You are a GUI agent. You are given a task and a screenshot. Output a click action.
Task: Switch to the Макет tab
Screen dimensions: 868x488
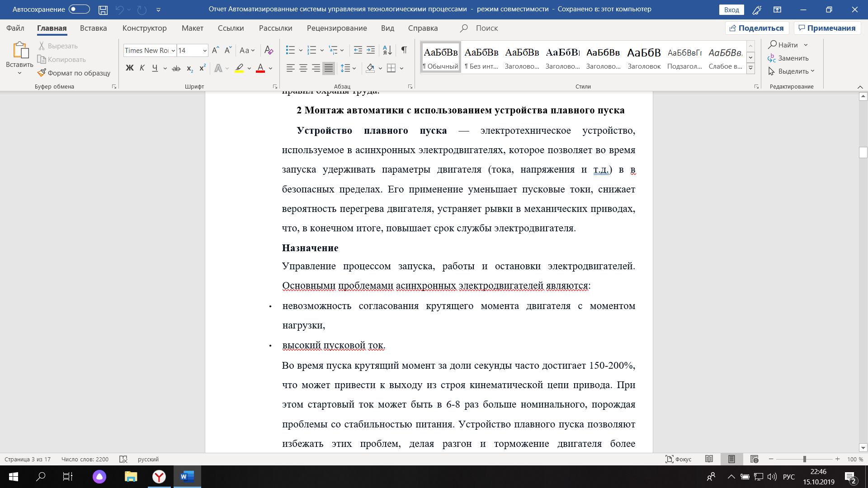(193, 28)
